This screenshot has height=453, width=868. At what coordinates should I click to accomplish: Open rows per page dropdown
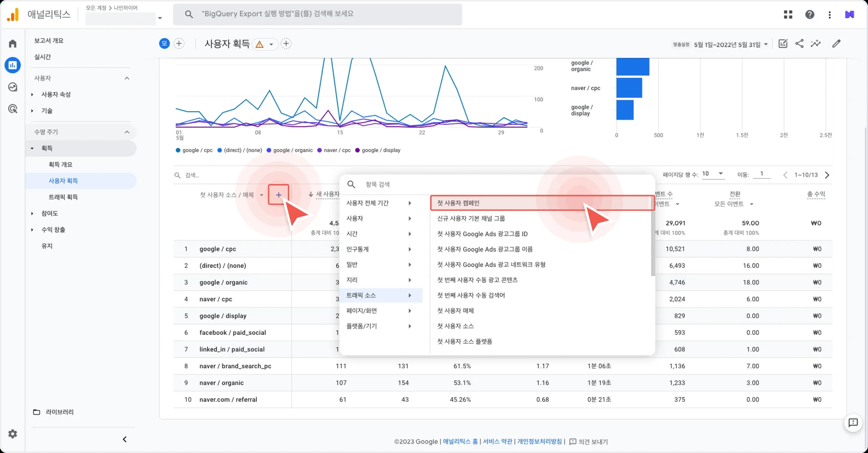coord(713,174)
